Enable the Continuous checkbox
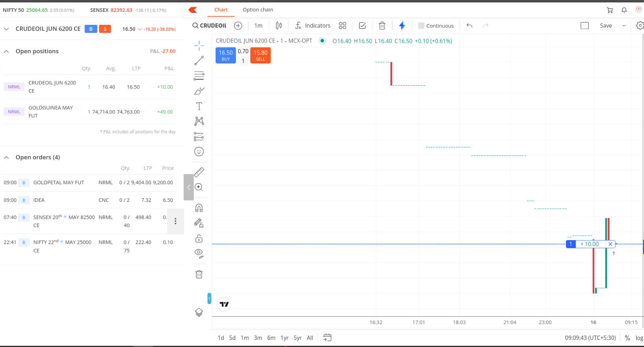Screen dimensions: 644x347 [x=421, y=26]
